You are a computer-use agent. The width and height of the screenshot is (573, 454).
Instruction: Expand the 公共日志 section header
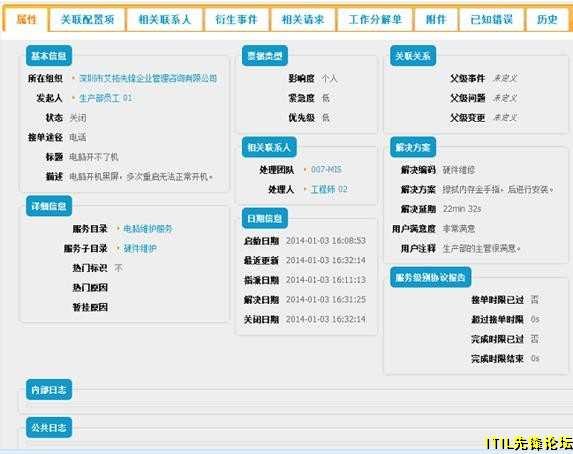(49, 427)
